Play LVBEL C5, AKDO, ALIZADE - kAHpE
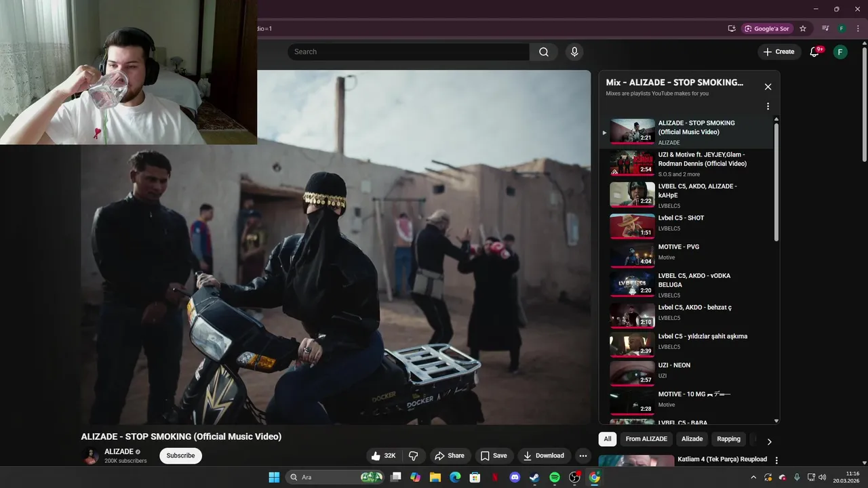The image size is (868, 488). click(x=686, y=195)
